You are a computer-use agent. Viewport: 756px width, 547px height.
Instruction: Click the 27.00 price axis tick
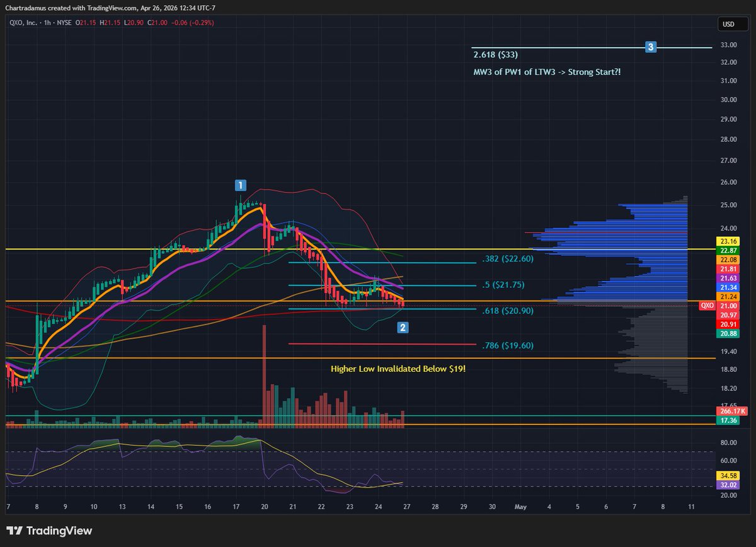(730, 161)
